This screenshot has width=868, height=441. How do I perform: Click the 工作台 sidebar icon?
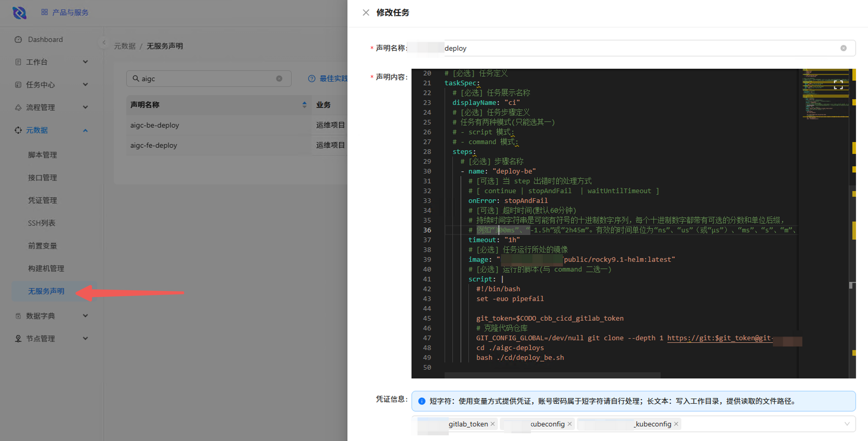(18, 62)
